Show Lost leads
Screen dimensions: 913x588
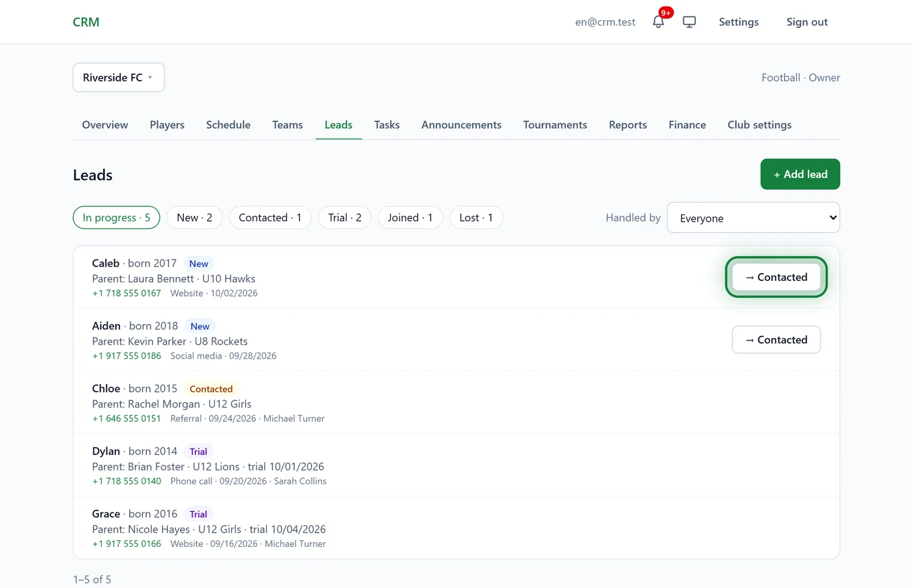point(476,218)
